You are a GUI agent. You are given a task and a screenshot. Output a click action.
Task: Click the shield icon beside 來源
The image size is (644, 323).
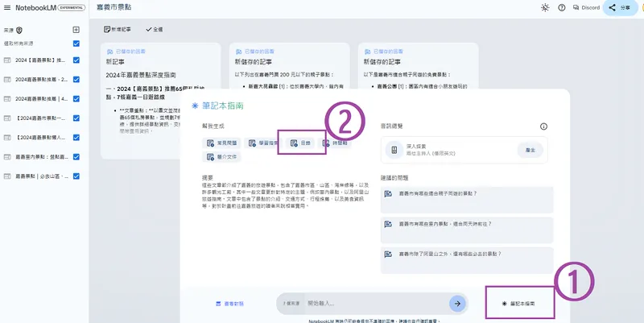click(19, 31)
